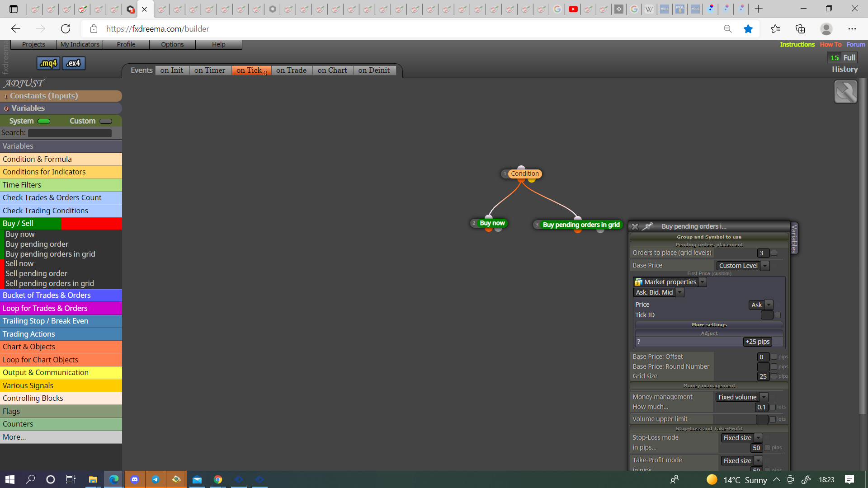Open Windows taskbar search
The width and height of the screenshot is (868, 488).
point(30,479)
